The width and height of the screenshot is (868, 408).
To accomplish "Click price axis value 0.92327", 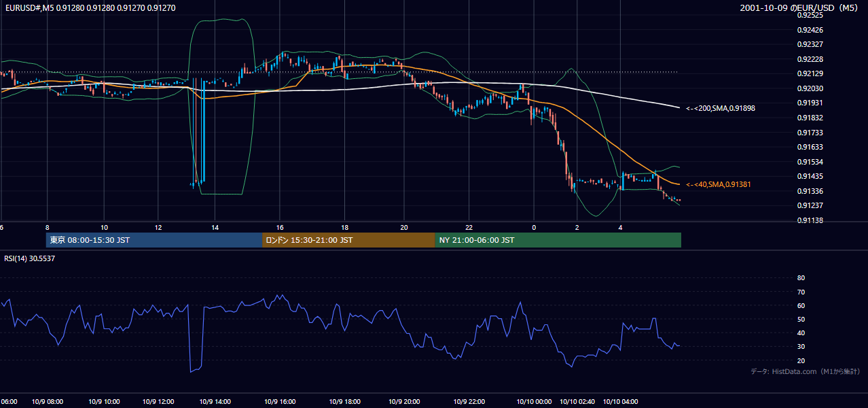I will (811, 45).
